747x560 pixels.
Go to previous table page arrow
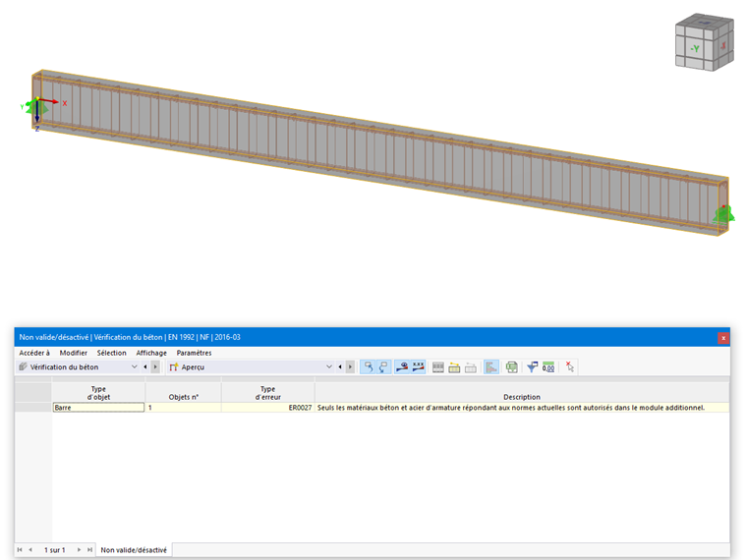click(30, 550)
